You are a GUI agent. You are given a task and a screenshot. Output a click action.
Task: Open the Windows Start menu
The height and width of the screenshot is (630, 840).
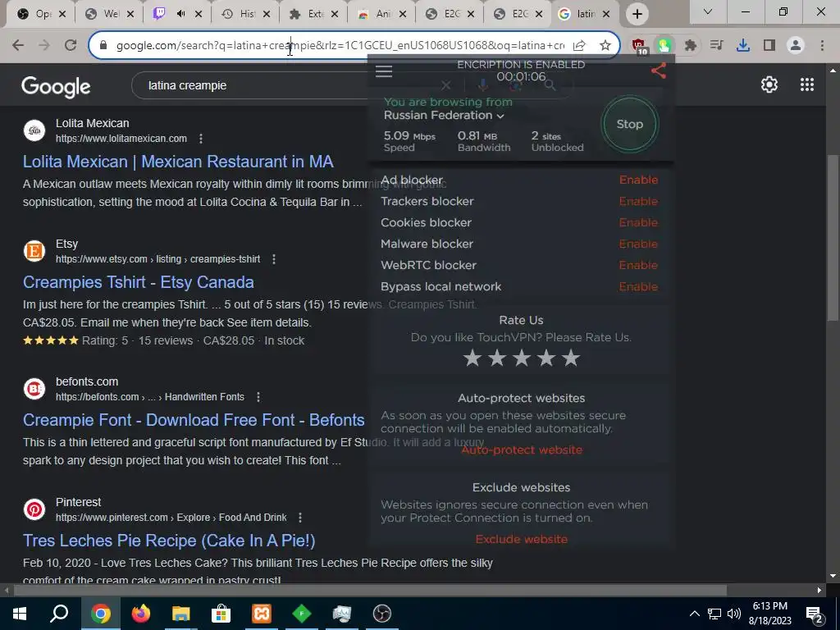tap(20, 614)
